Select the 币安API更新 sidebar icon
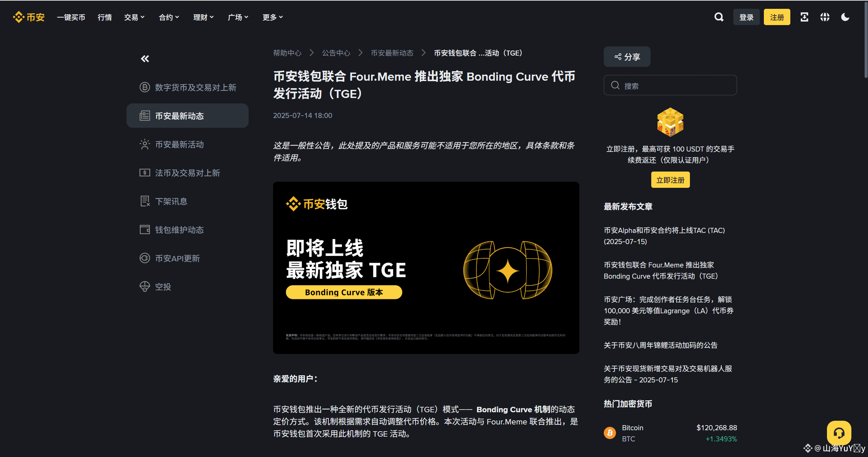The width and height of the screenshot is (868, 457). point(145,258)
